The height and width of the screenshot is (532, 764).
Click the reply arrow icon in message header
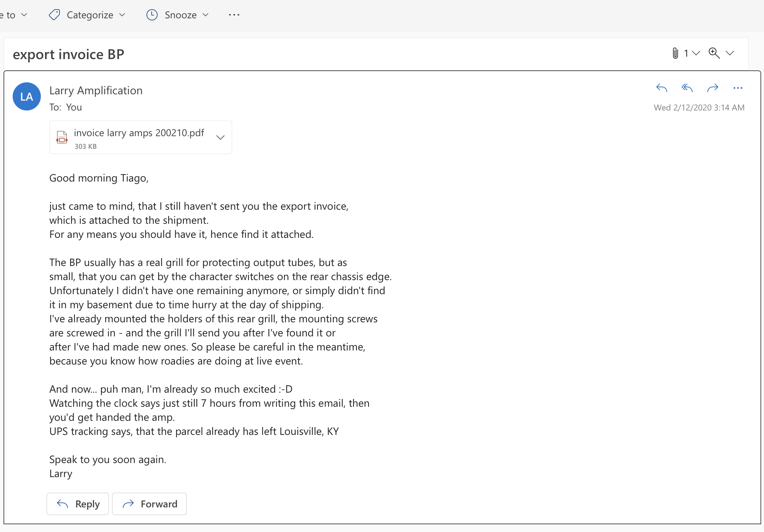662,88
